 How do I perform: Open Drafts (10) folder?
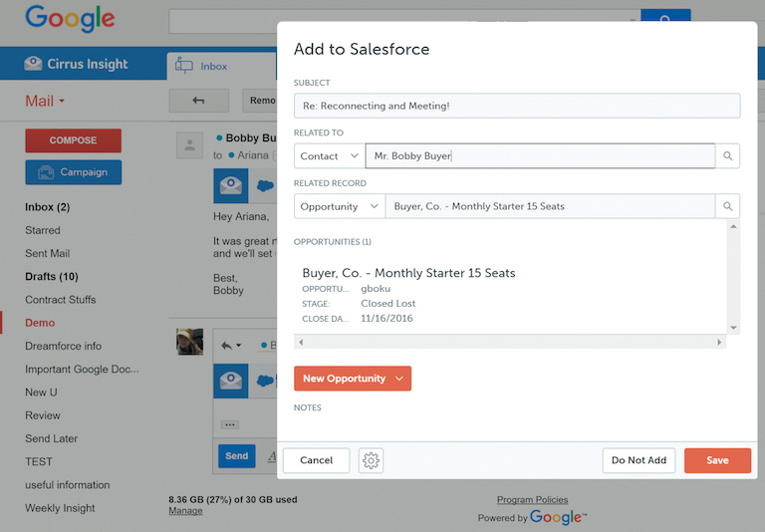[x=52, y=277]
